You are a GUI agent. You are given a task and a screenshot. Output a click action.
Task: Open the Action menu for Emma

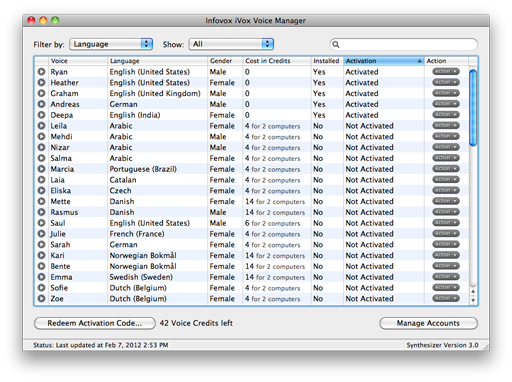446,277
